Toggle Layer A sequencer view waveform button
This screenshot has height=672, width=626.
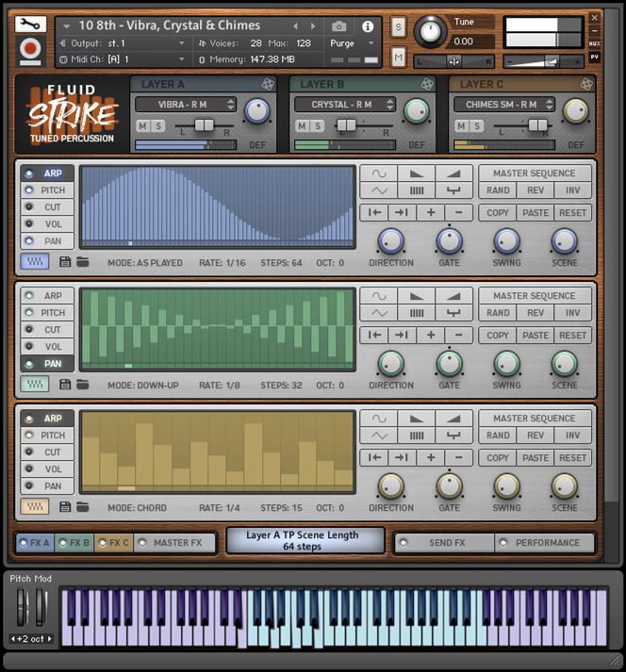point(35,261)
